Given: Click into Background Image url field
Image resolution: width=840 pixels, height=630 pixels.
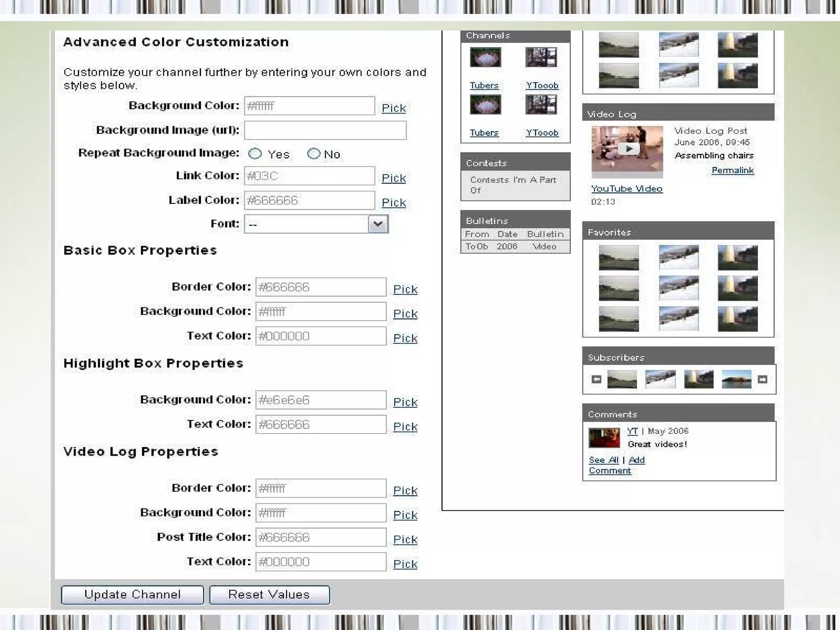Looking at the screenshot, I should 325,130.
